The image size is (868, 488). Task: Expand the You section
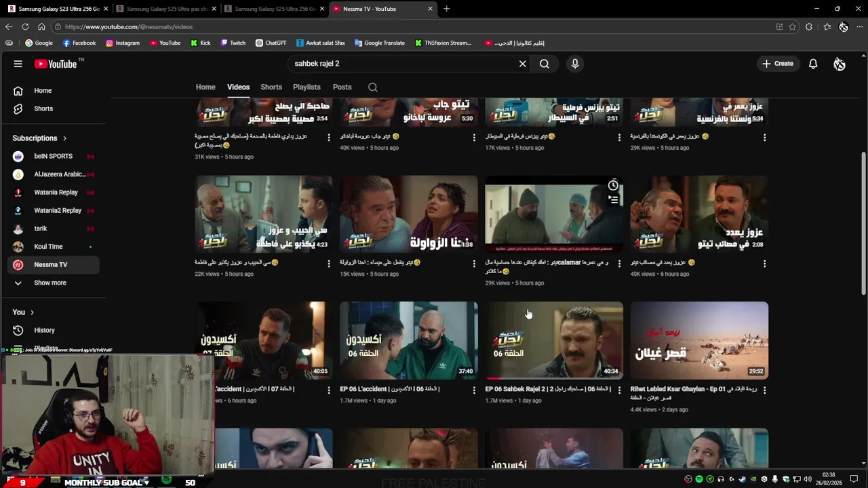click(x=23, y=312)
